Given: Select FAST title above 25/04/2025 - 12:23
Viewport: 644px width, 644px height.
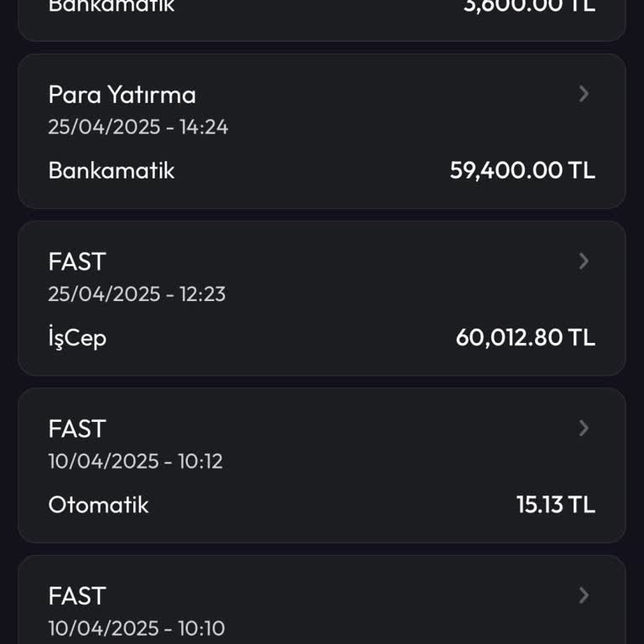Looking at the screenshot, I should point(77,262).
